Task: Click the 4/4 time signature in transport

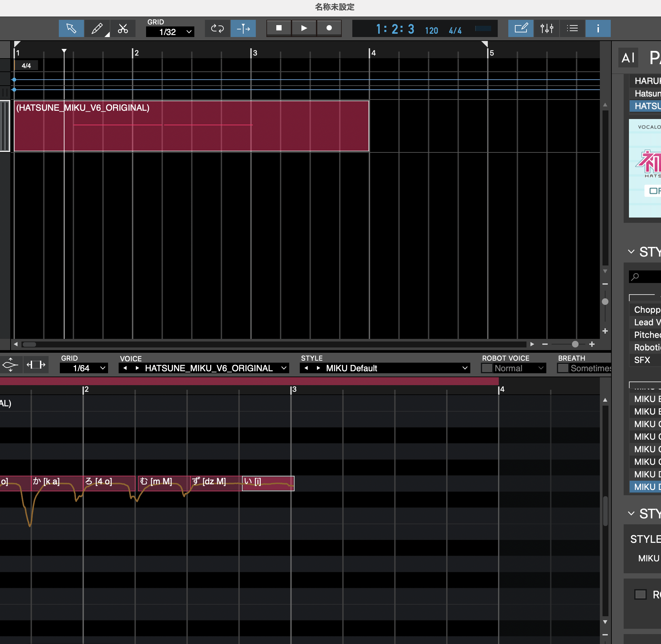Action: (x=455, y=31)
